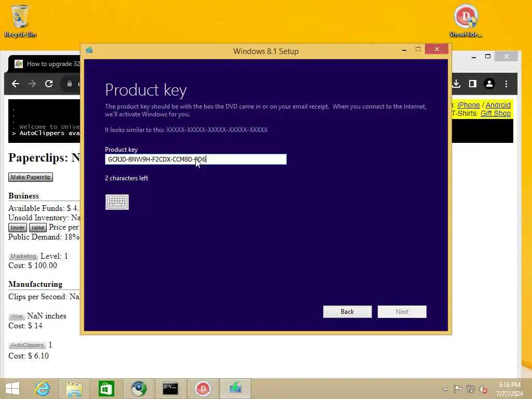Open File Explorer from the taskbar
The image size is (532, 399).
tap(74, 389)
